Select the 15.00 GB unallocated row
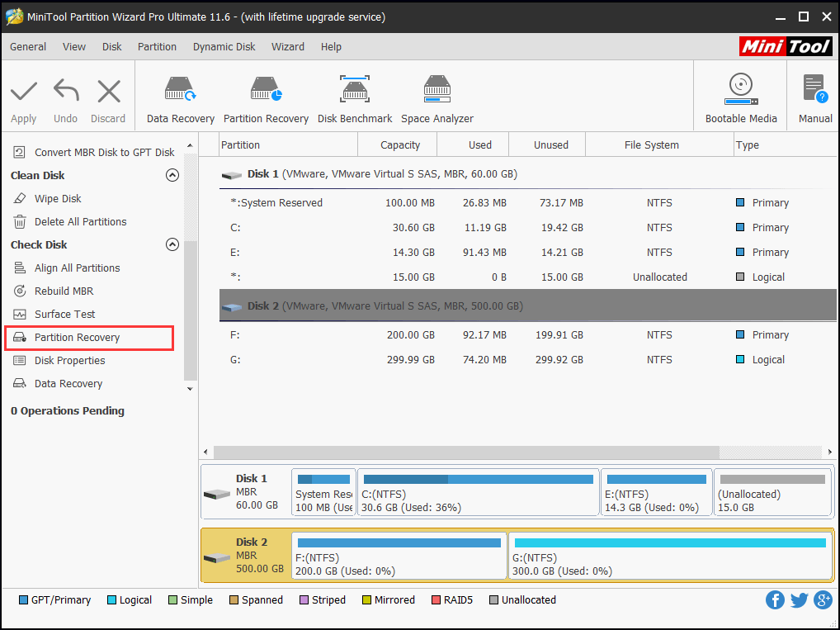The image size is (840, 630). [527, 277]
